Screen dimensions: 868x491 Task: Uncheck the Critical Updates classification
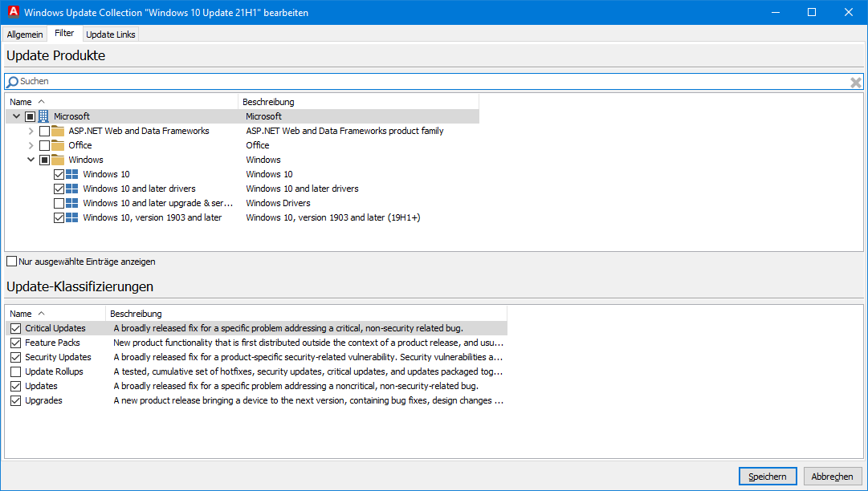(15, 328)
